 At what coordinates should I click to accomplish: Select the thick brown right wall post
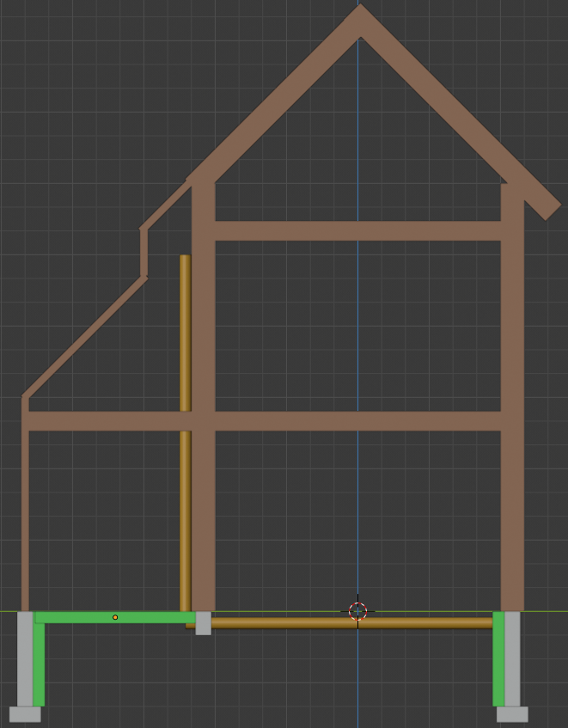[x=512, y=397]
